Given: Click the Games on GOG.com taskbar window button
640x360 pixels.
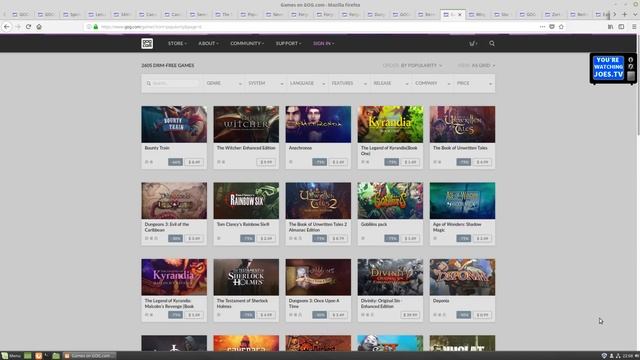Looking at the screenshot, I should pos(89,356).
